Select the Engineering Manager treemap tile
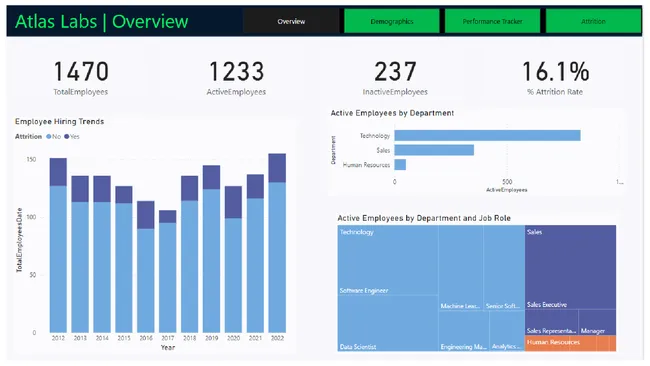Viewport: 650px width, 366px height. (x=464, y=331)
